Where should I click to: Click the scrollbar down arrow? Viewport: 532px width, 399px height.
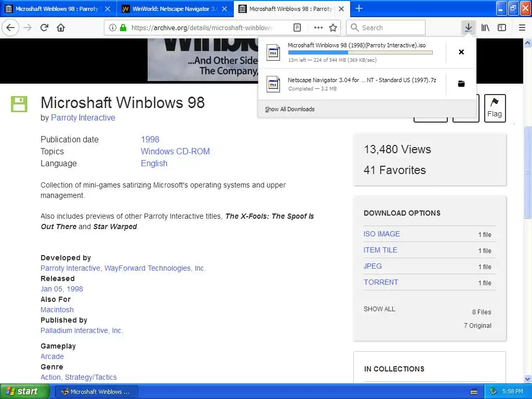[528, 379]
